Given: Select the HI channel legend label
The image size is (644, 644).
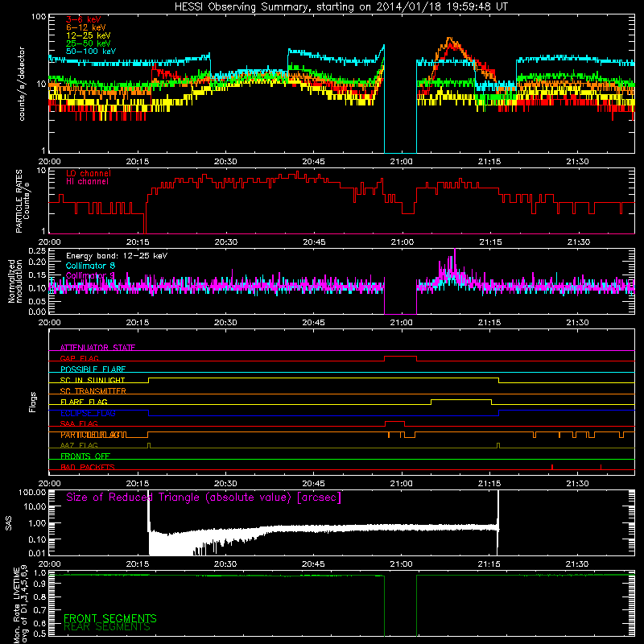Looking at the screenshot, I should pyautogui.click(x=88, y=182).
